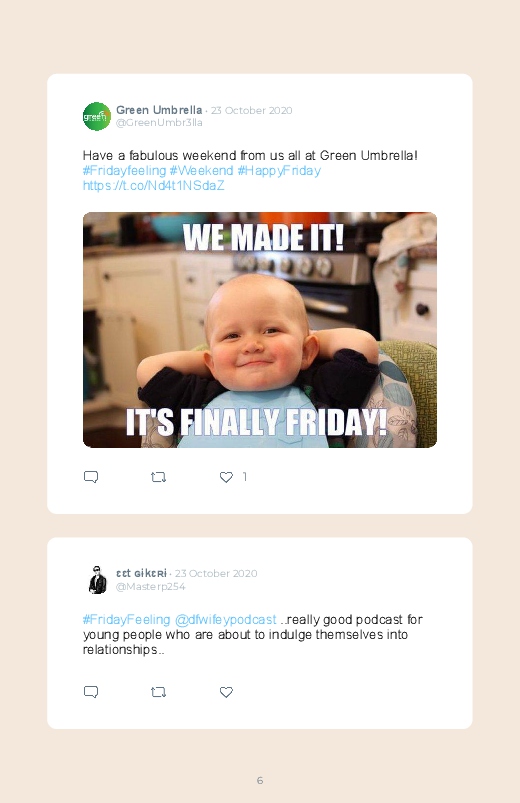Open the #FridayFeeling hashtag in second tweet
520x803 pixels.
point(127,620)
